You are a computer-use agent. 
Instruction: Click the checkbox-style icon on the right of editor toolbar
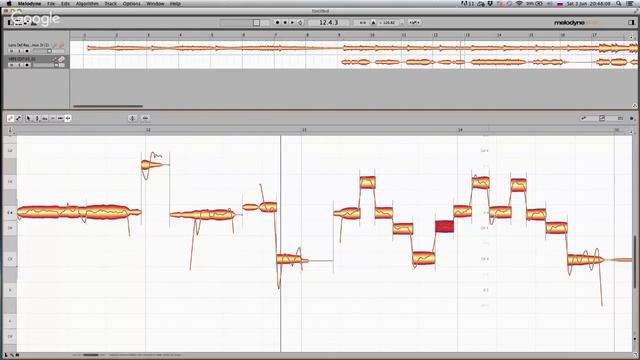602,118
